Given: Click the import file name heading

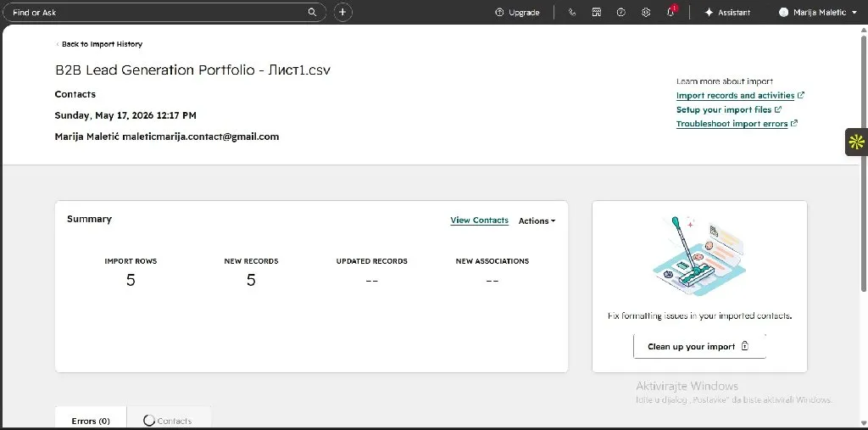Looking at the screenshot, I should pyautogui.click(x=192, y=70).
